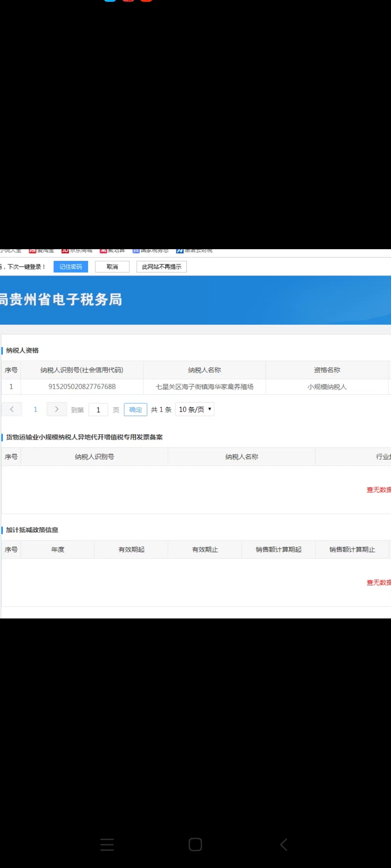Click 取消 to dismiss password prompt
The image size is (391, 868).
tap(112, 267)
